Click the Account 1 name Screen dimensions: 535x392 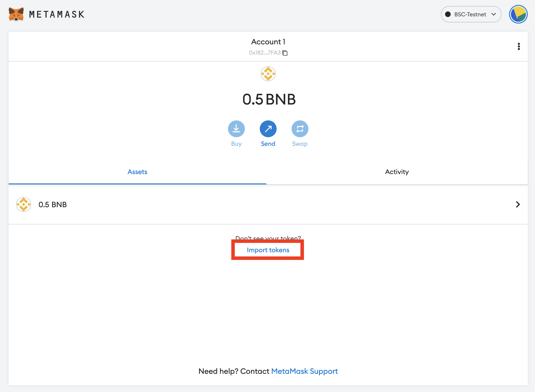(x=268, y=42)
